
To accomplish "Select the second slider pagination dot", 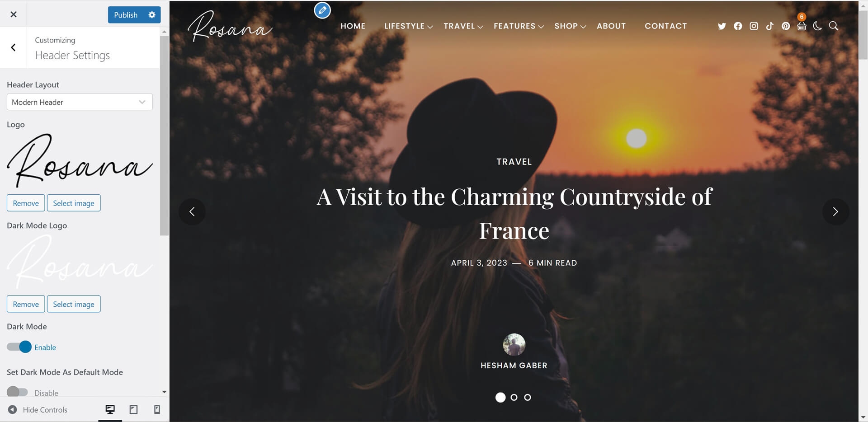I will pyautogui.click(x=514, y=398).
